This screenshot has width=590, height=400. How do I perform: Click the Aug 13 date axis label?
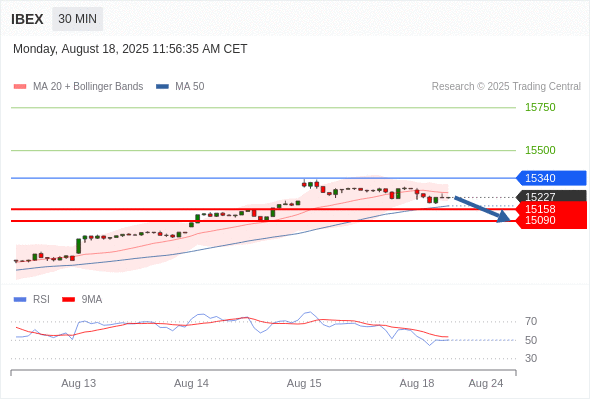point(79,383)
